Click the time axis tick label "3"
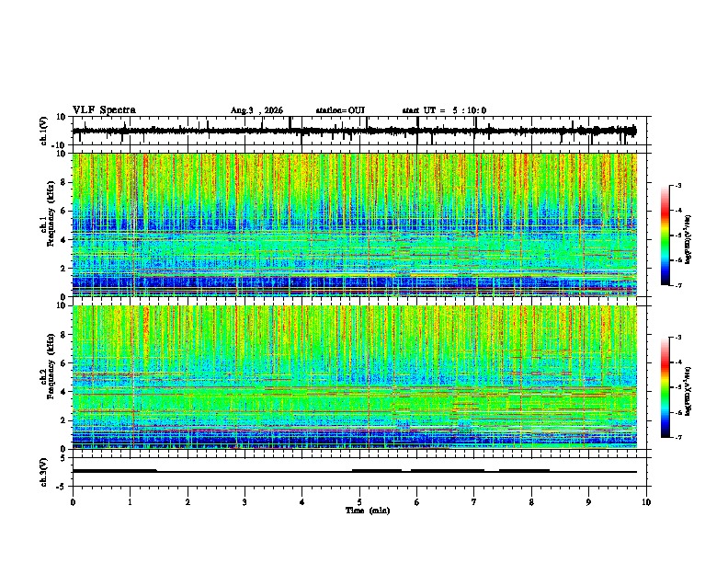The width and height of the screenshot is (728, 563). [245, 502]
